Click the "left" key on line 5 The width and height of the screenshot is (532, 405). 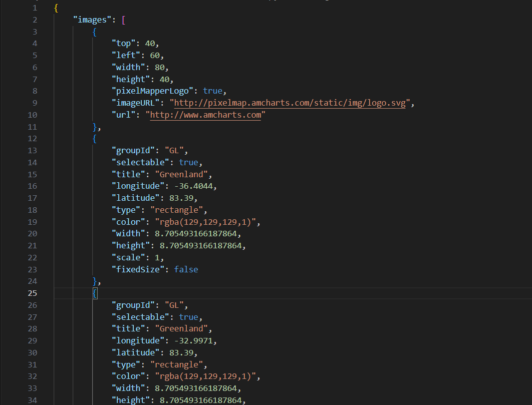(x=125, y=56)
